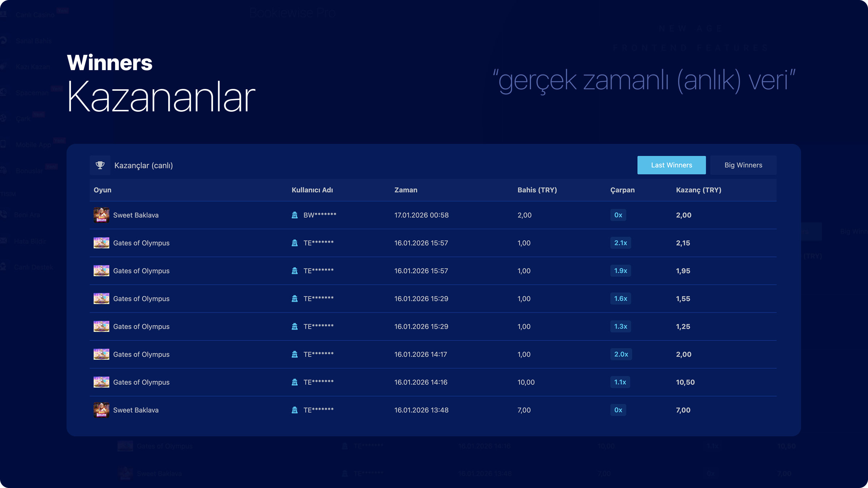
Task: Click the 0x badge in the last row
Action: [x=618, y=410]
